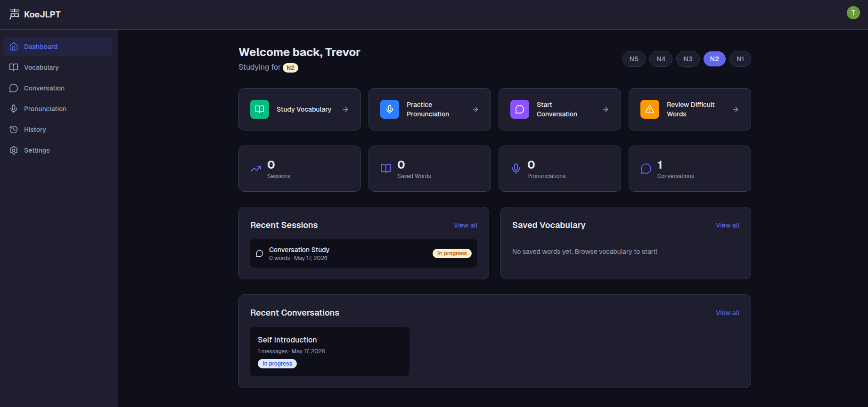Click the Conversations stat card

pyautogui.click(x=690, y=169)
